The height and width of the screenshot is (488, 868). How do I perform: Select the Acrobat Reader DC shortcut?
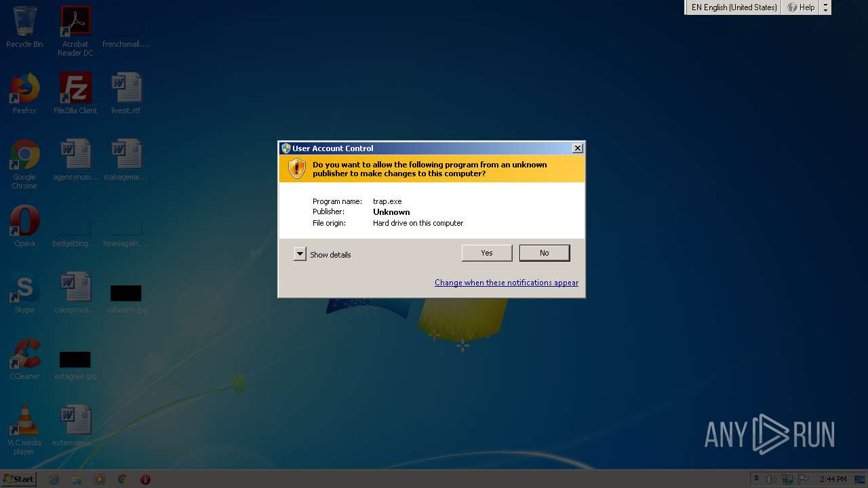pyautogui.click(x=75, y=31)
